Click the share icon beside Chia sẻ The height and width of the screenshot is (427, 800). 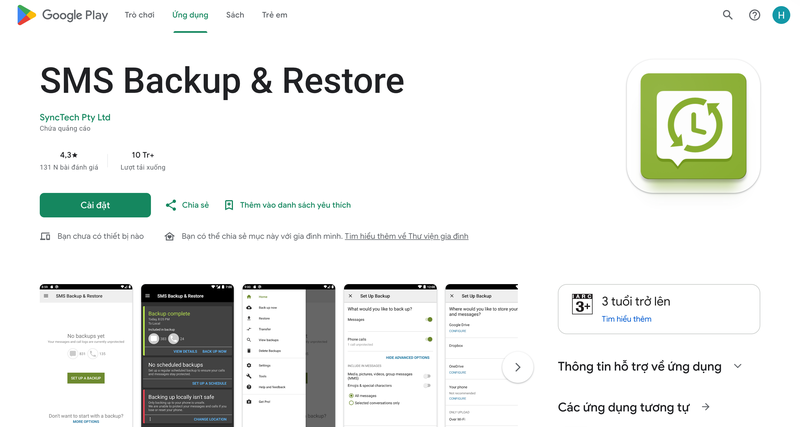click(x=171, y=205)
